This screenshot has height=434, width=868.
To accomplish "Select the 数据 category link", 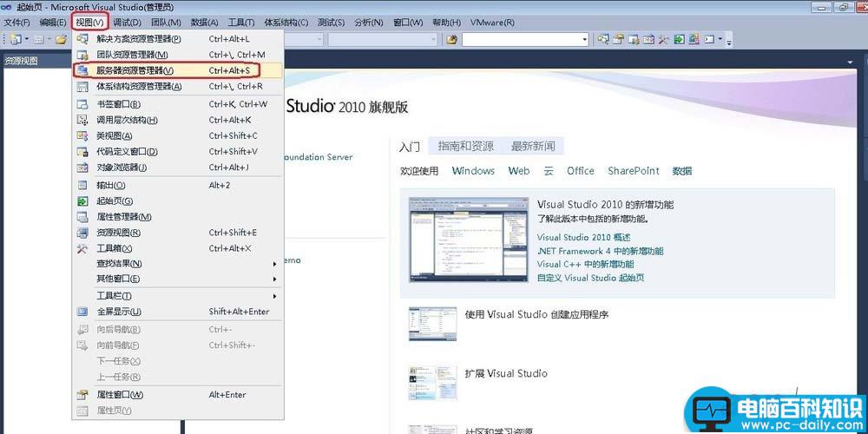I will click(x=682, y=171).
